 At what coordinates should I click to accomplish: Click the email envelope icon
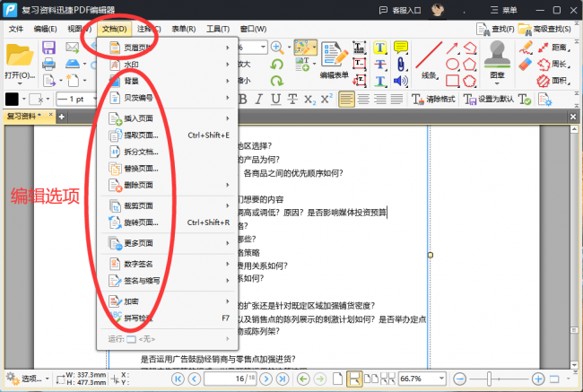point(72,48)
